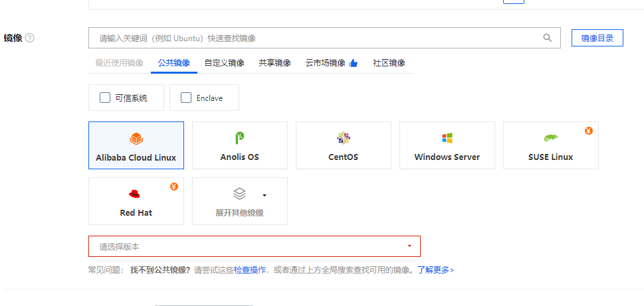
Task: Enable the 可信系统 checkbox
Action: coord(105,98)
